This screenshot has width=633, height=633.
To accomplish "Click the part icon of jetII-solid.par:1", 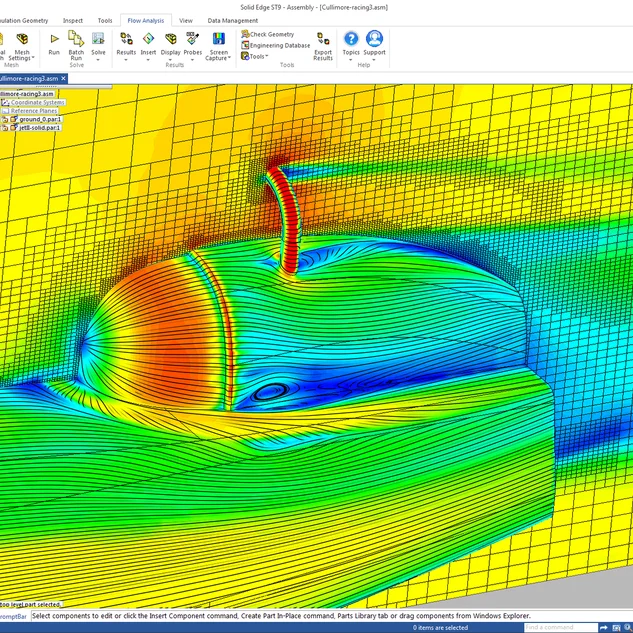I will coord(14,128).
